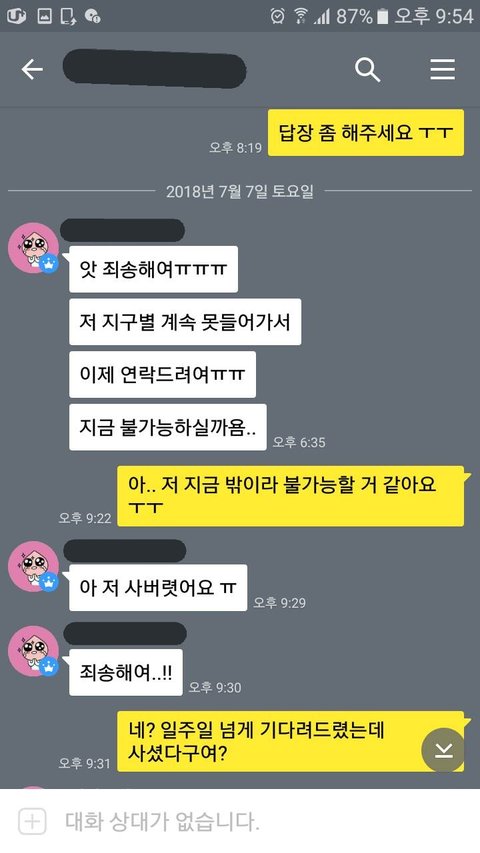Screen dimensions: 480x853
Task: Select the 지금 불가능하실까욤 message bubble
Action: point(168,427)
